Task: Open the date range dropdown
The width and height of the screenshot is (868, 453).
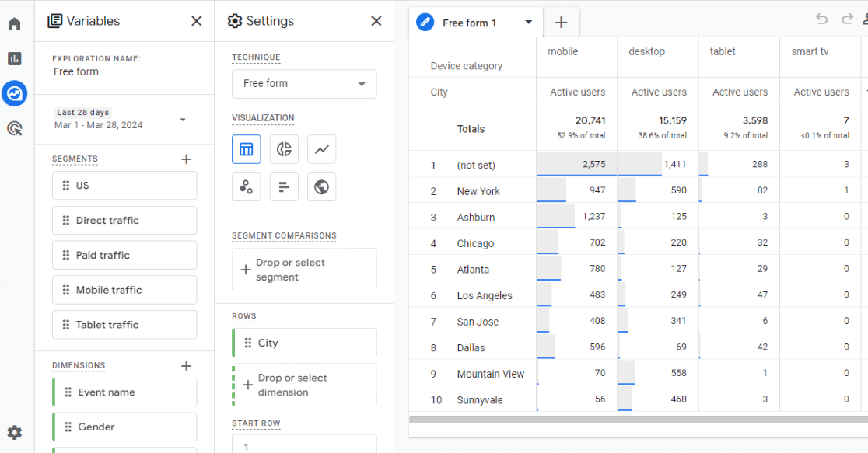Action: 183,120
